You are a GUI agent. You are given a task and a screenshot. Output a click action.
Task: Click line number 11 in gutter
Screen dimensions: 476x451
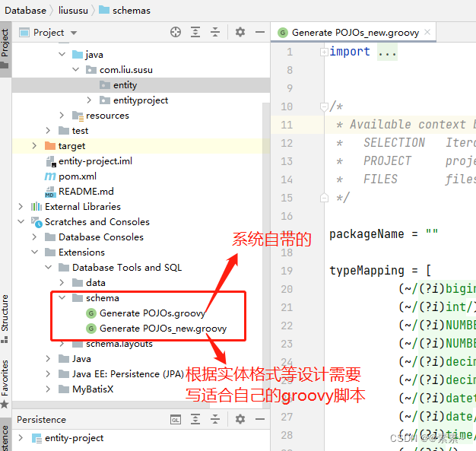click(x=286, y=125)
